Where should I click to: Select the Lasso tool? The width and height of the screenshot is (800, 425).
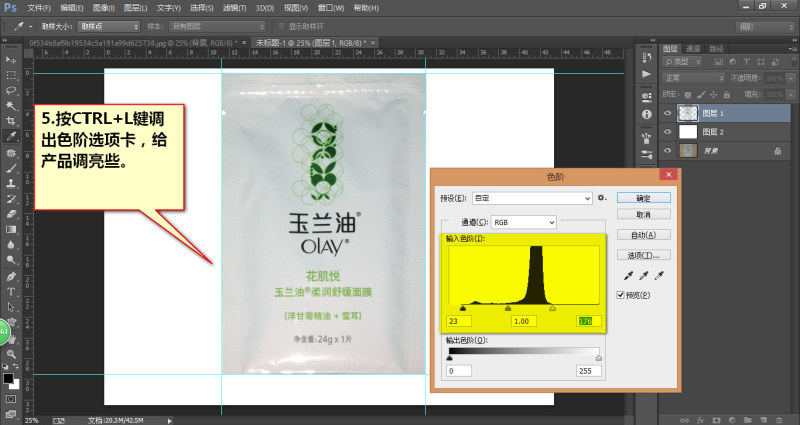pyautogui.click(x=11, y=90)
